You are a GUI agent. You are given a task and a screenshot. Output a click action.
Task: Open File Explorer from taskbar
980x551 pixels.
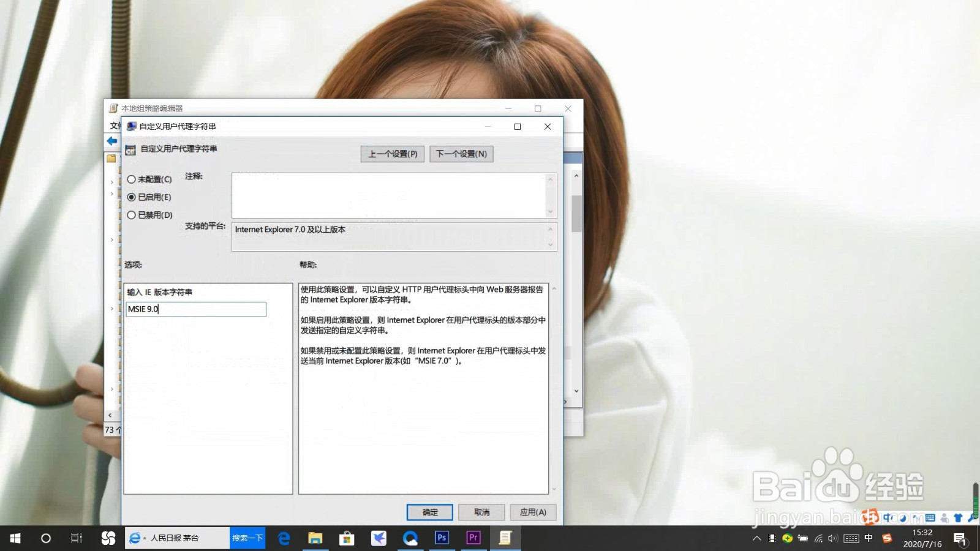315,538
